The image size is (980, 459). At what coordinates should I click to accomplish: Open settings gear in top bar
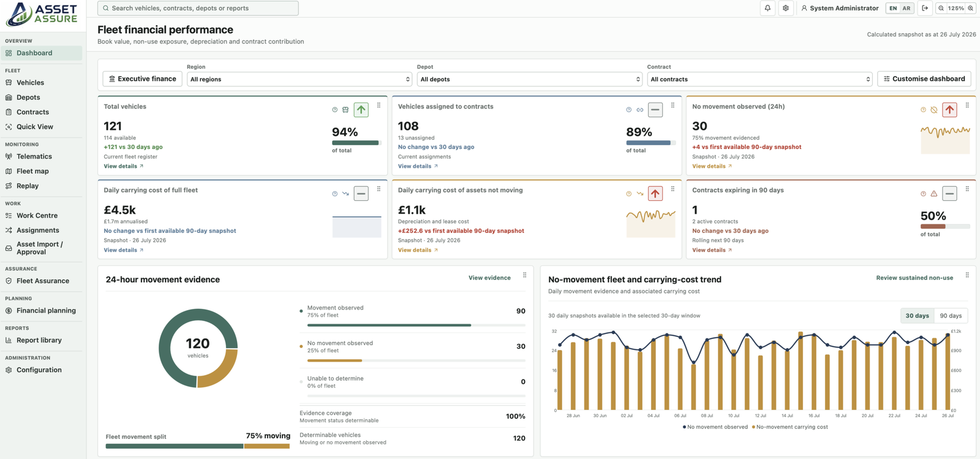pos(786,8)
